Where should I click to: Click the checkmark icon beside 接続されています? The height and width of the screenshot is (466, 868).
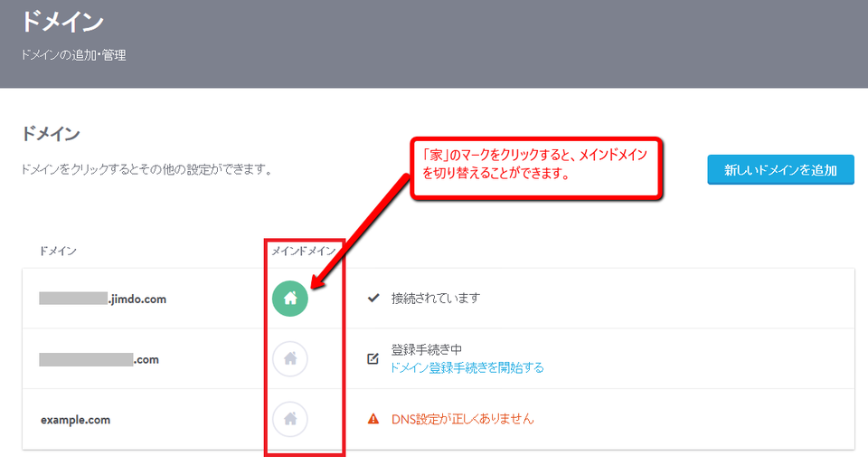click(373, 298)
